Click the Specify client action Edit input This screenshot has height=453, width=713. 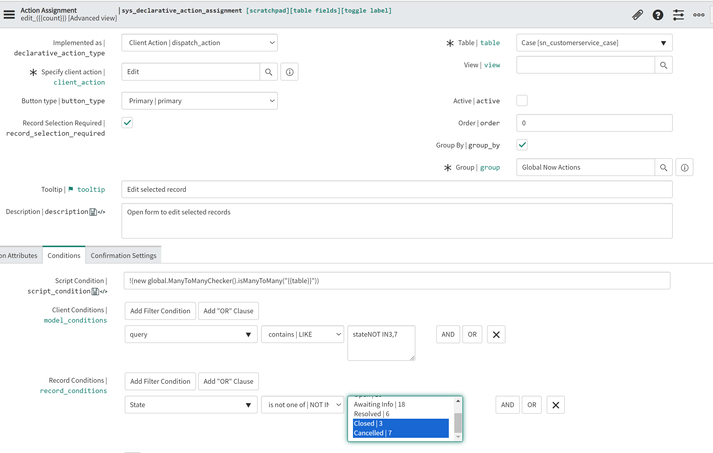coord(191,72)
